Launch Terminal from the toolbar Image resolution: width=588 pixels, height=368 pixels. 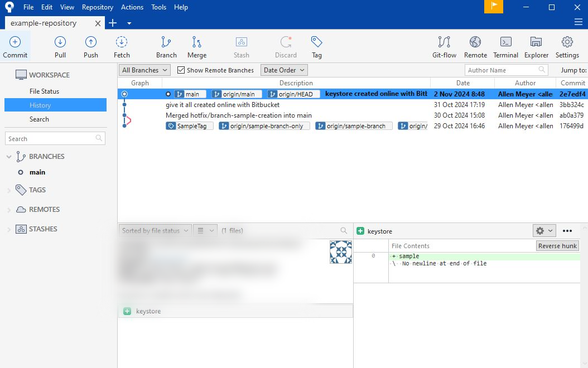tap(505, 42)
